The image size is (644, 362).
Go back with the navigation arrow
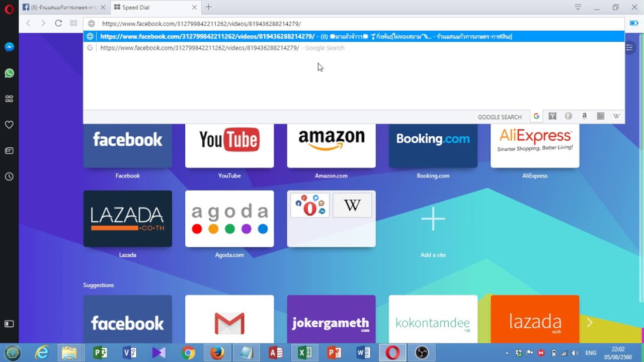coord(29,23)
